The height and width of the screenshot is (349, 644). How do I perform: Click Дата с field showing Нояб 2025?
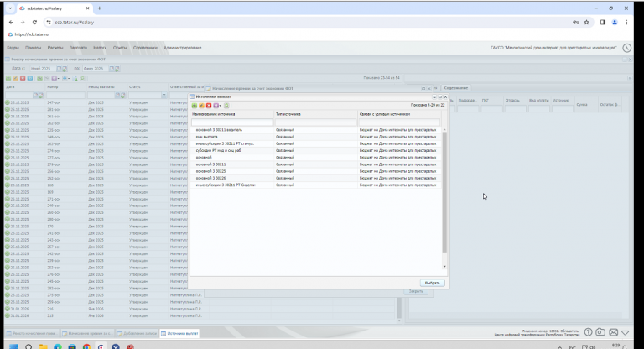pos(43,69)
